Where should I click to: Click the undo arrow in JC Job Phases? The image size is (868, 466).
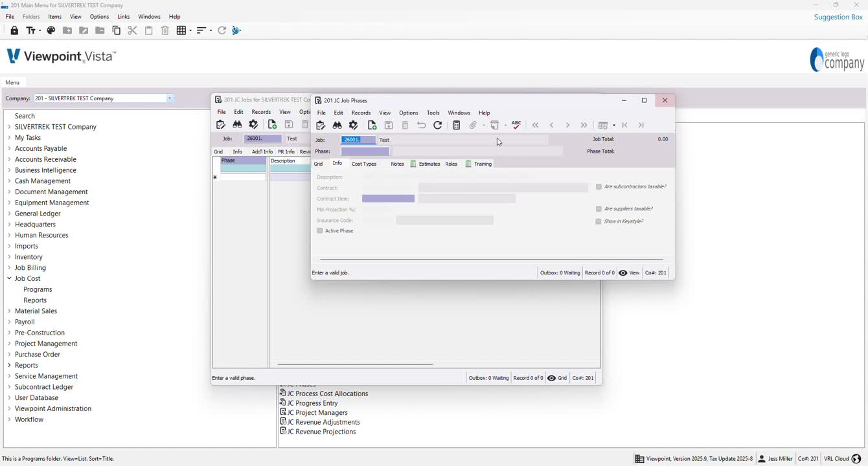coord(422,126)
